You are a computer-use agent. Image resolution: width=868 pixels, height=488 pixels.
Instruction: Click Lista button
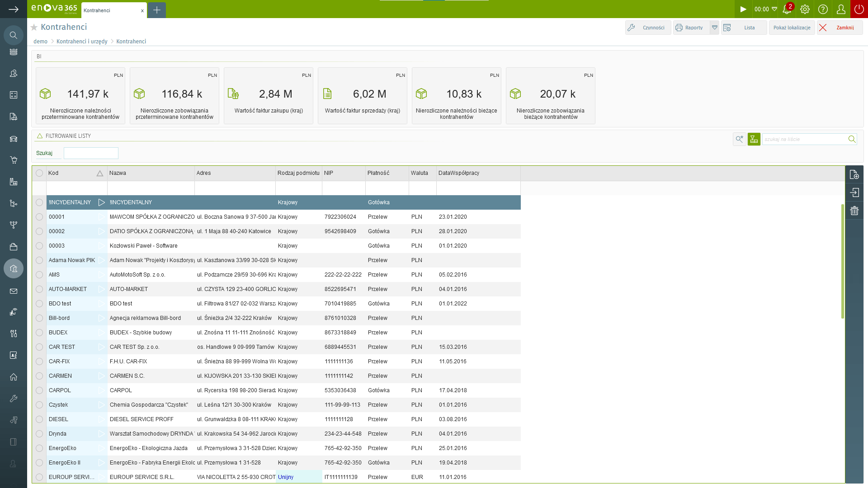744,28
